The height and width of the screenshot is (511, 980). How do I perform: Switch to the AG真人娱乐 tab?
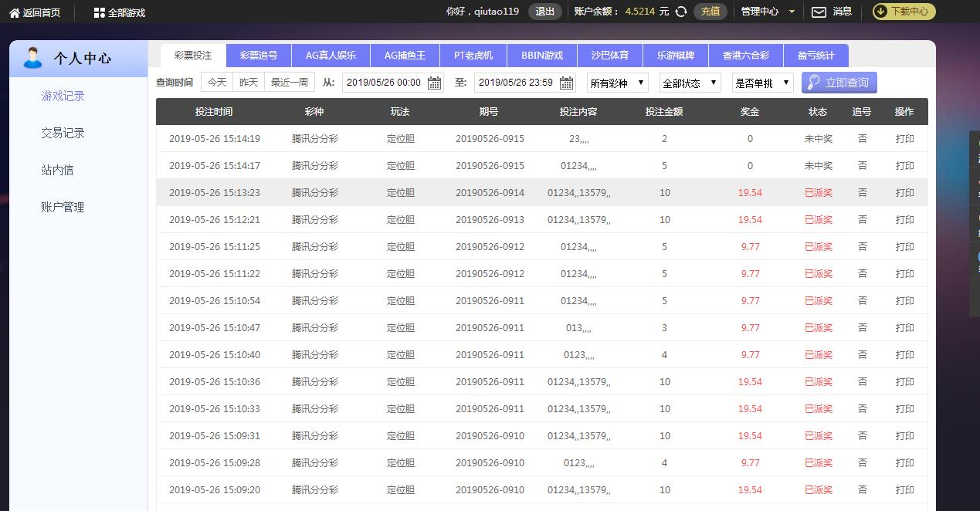point(331,56)
